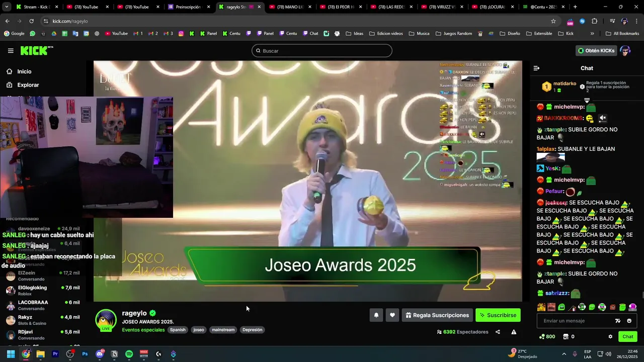Open the Edicion videos bookmark folder
Image resolution: width=644 pixels, height=362 pixels.
coord(386,34)
